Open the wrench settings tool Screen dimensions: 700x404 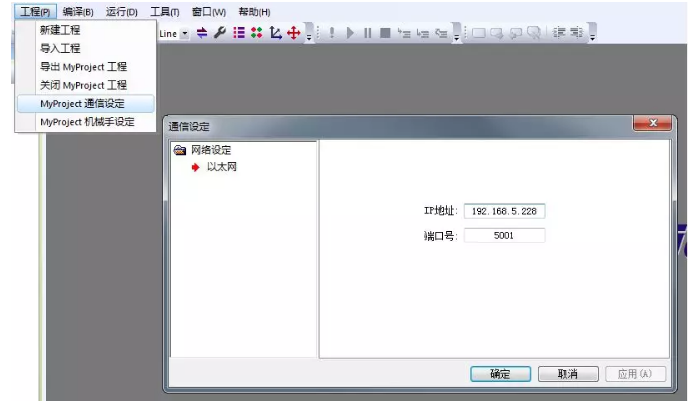pyautogui.click(x=220, y=33)
